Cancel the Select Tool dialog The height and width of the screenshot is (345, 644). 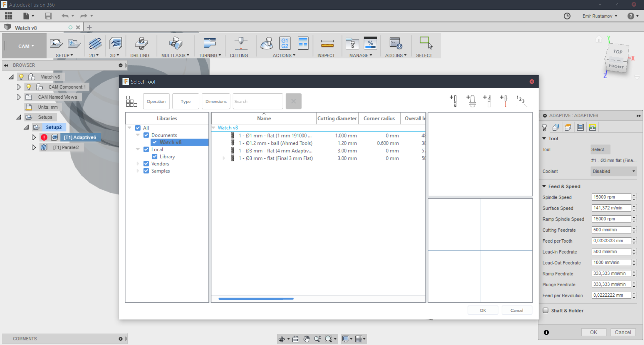click(x=517, y=310)
